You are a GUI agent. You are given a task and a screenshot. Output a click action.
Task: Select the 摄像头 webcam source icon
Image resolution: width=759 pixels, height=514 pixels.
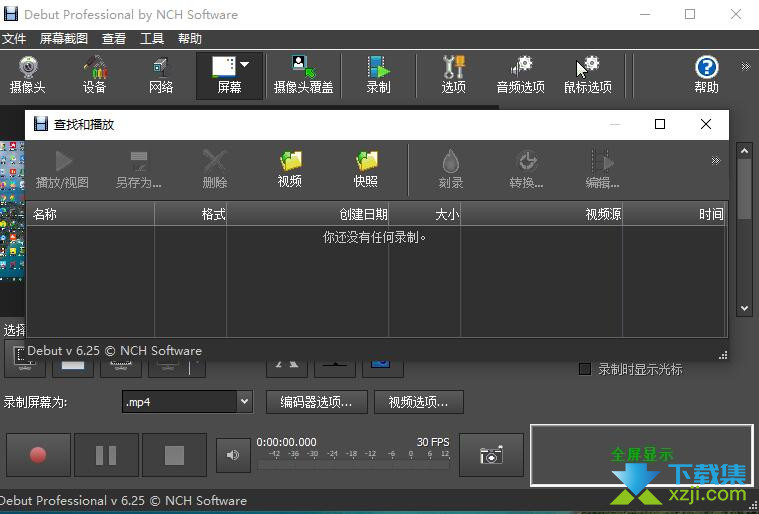pyautogui.click(x=28, y=75)
